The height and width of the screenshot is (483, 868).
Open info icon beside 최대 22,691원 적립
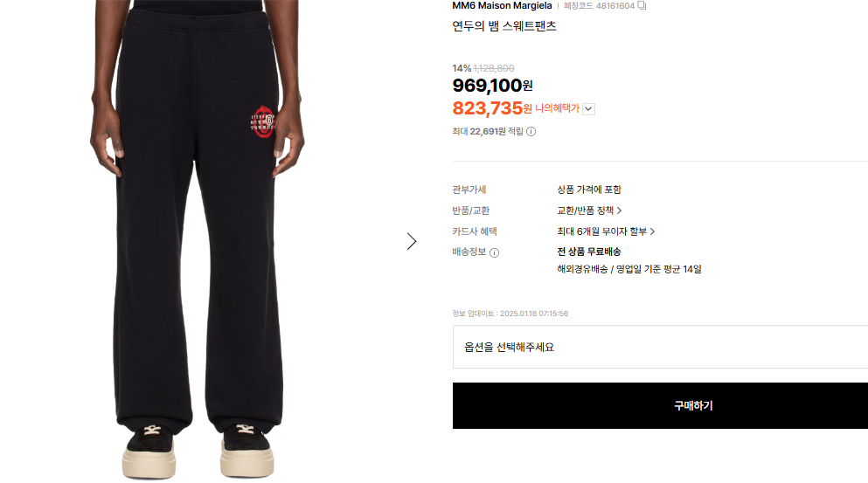[x=531, y=132]
